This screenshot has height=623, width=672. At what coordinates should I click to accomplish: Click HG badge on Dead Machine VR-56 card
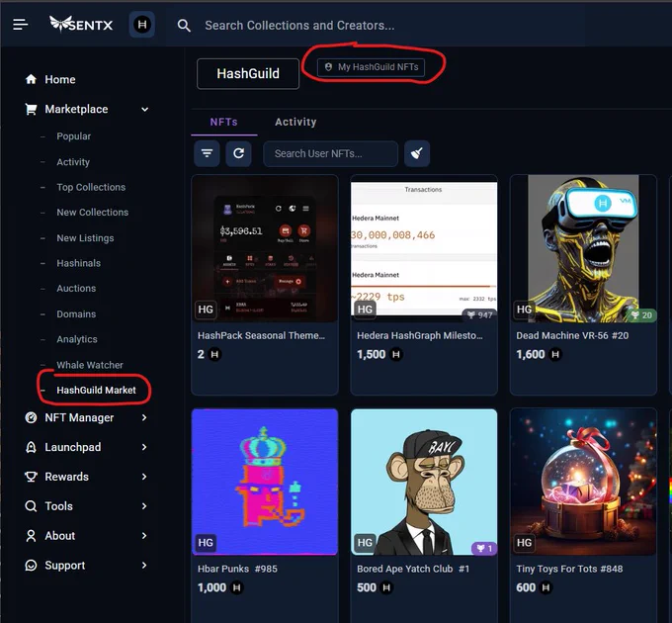tap(524, 310)
